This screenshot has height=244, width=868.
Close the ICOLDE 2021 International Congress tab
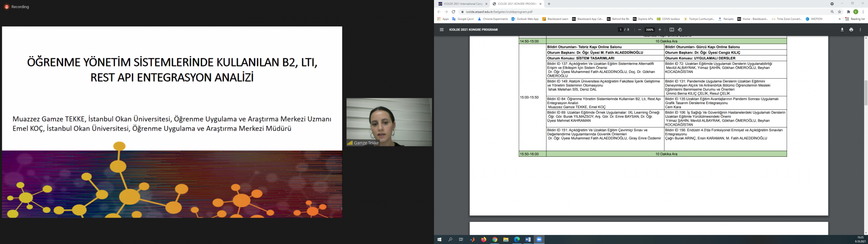487,4
